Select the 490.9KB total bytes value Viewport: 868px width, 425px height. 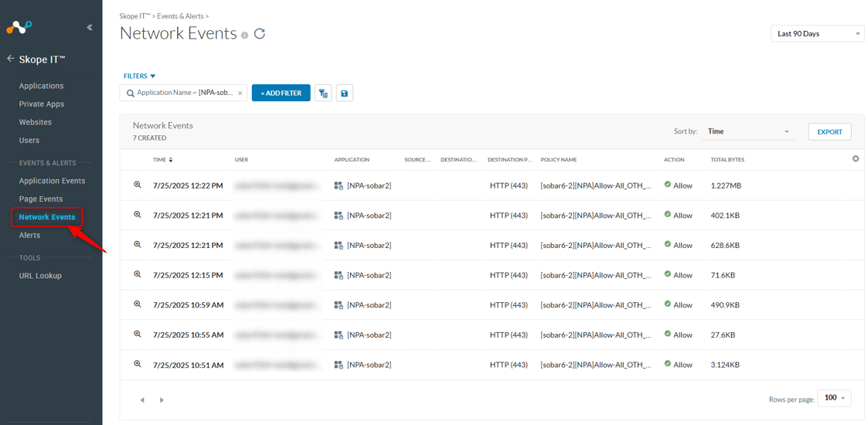(x=725, y=305)
